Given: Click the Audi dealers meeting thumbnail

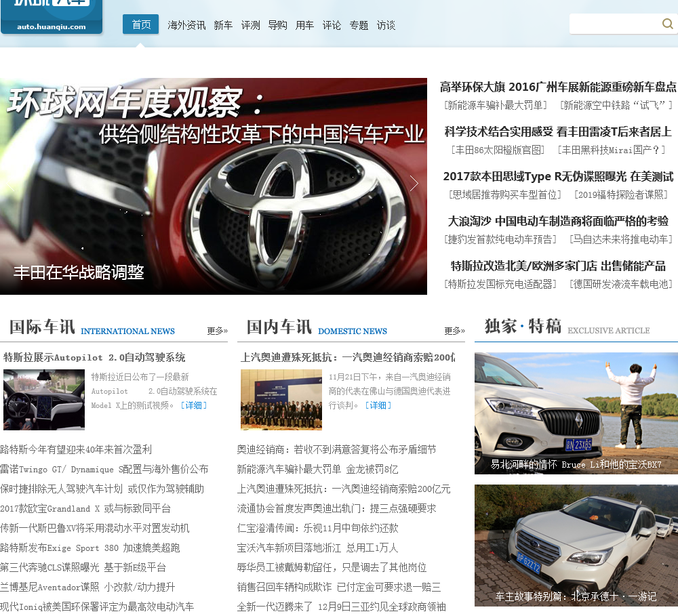Looking at the screenshot, I should (281, 399).
